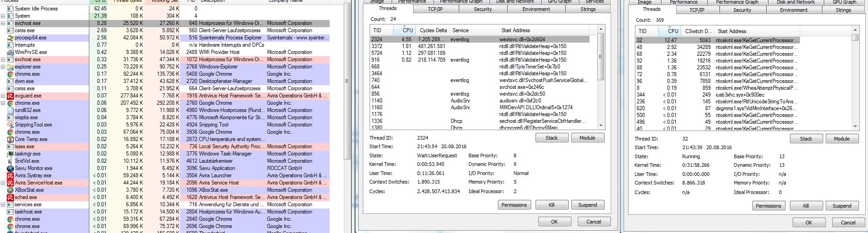Click Stack button for thread 2324
The width and height of the screenshot is (868, 233).
tap(551, 138)
